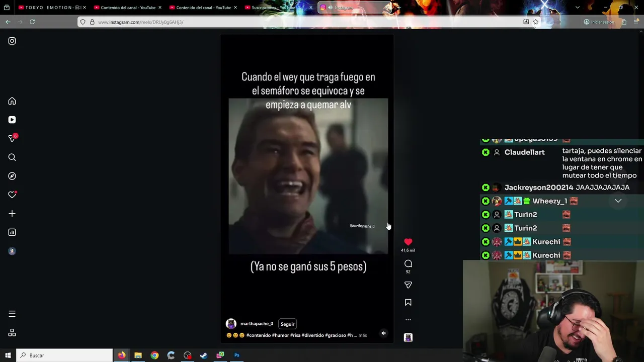Mute the Instagram tab speaker icon
644x362 pixels.
coord(330,8)
